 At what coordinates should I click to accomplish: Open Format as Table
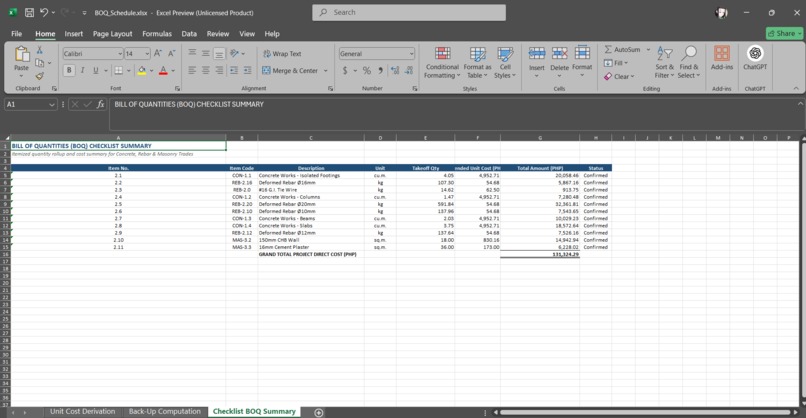(x=477, y=63)
